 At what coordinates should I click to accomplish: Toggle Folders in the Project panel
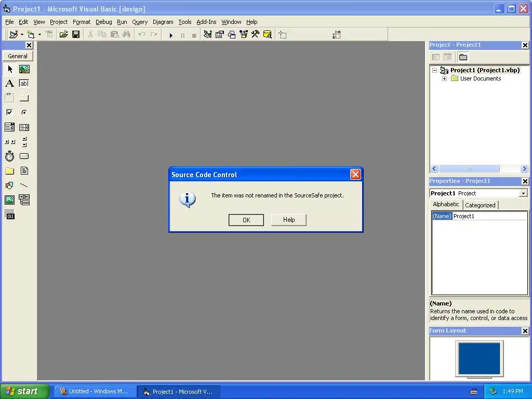point(463,57)
